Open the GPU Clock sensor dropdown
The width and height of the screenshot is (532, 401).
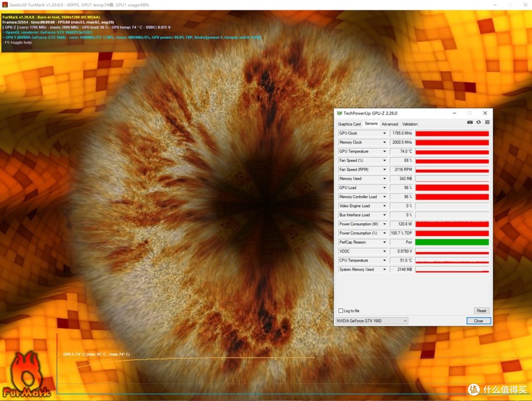[x=384, y=133]
